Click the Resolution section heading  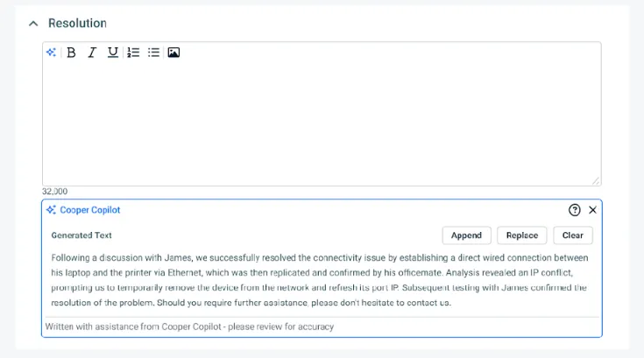point(77,24)
